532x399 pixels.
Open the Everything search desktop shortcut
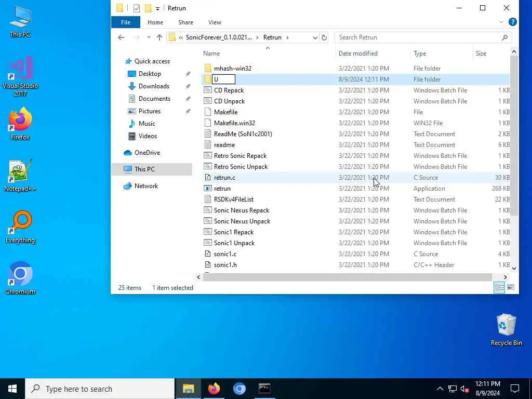click(20, 227)
